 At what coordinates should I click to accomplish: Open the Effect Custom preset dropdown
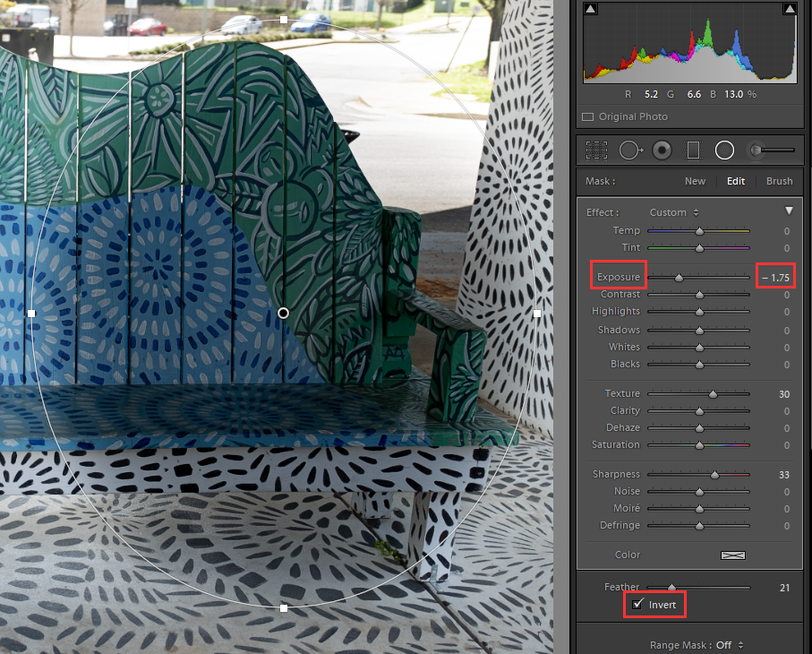[673, 212]
